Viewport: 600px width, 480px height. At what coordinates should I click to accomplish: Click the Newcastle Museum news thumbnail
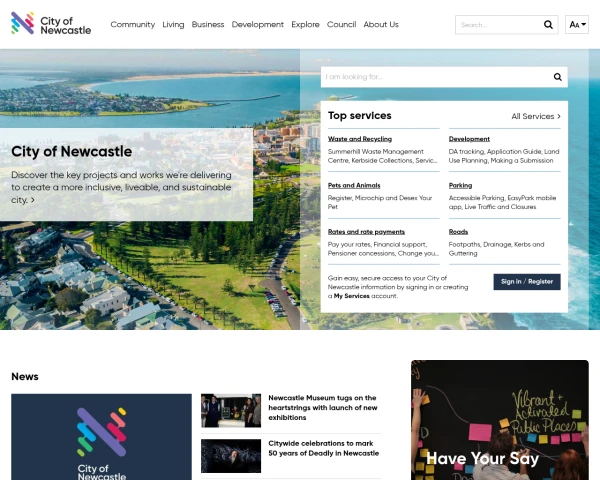(x=231, y=411)
